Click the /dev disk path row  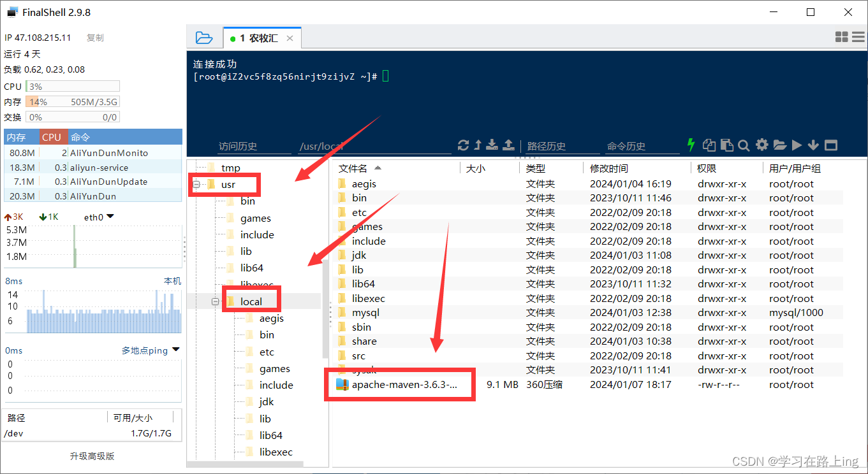coord(91,433)
